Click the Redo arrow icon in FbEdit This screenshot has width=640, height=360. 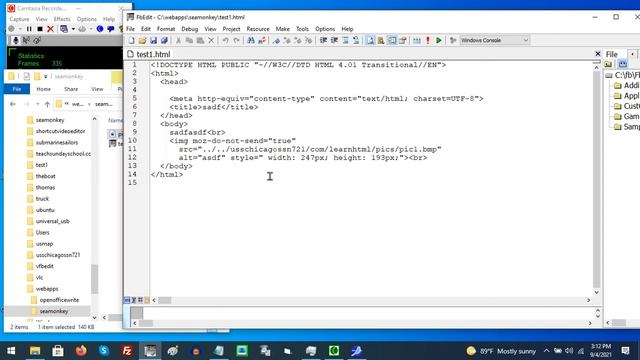236,40
